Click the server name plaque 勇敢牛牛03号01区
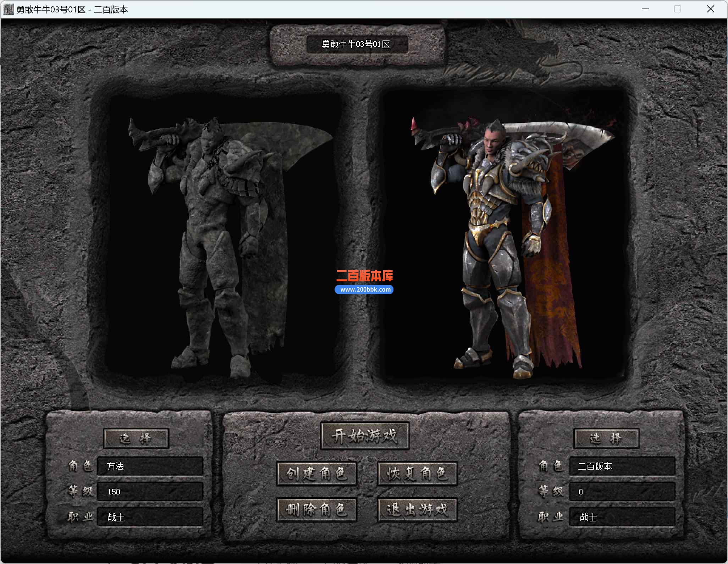The height and width of the screenshot is (564, 728). click(357, 44)
